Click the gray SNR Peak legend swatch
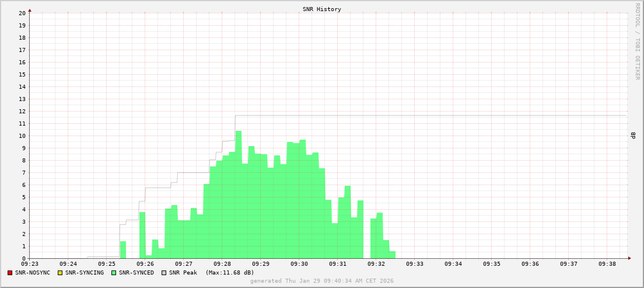644x288 pixels. coord(164,273)
